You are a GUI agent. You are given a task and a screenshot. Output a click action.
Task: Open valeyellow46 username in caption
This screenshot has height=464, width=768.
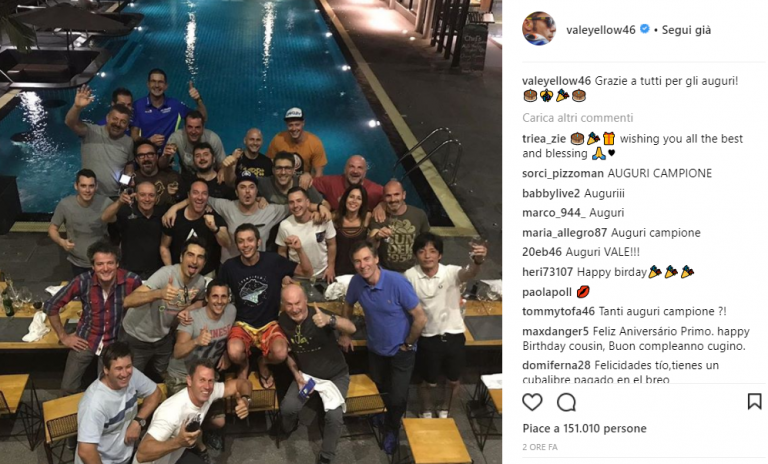[556, 81]
